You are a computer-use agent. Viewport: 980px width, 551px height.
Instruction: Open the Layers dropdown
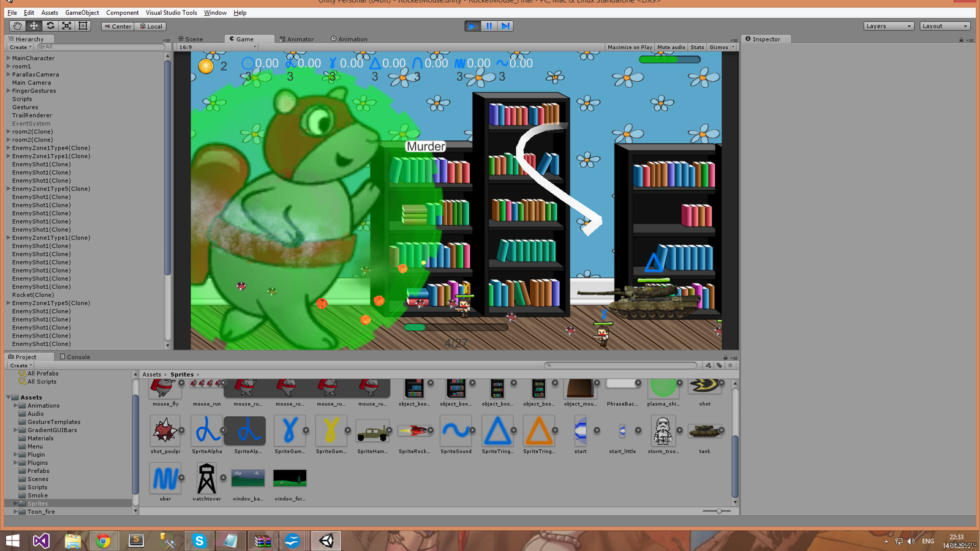pos(889,26)
